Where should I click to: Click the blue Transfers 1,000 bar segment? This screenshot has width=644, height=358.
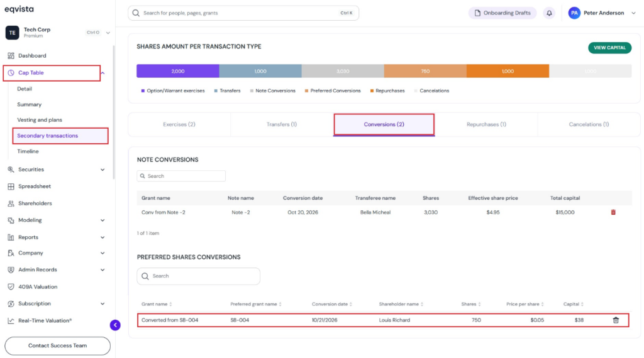260,71
